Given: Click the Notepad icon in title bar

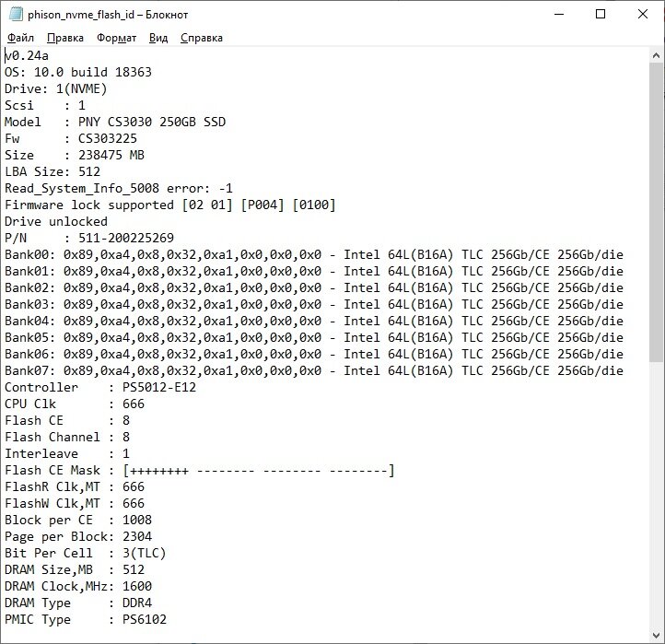Looking at the screenshot, I should 16,15.
